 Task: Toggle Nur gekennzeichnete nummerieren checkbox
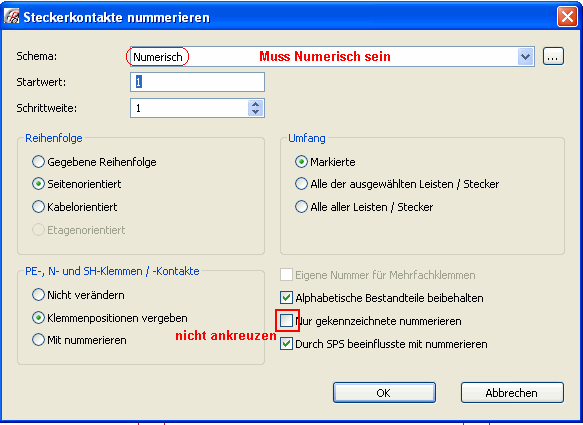pyautogui.click(x=286, y=321)
